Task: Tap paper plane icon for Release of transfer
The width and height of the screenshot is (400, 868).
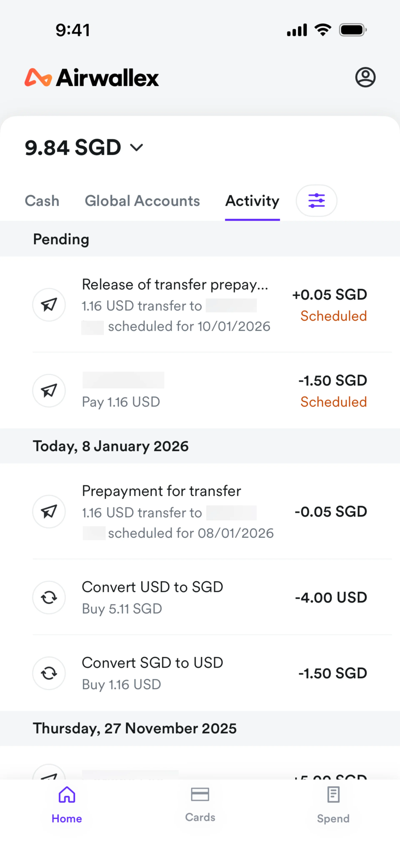Action: tap(49, 305)
